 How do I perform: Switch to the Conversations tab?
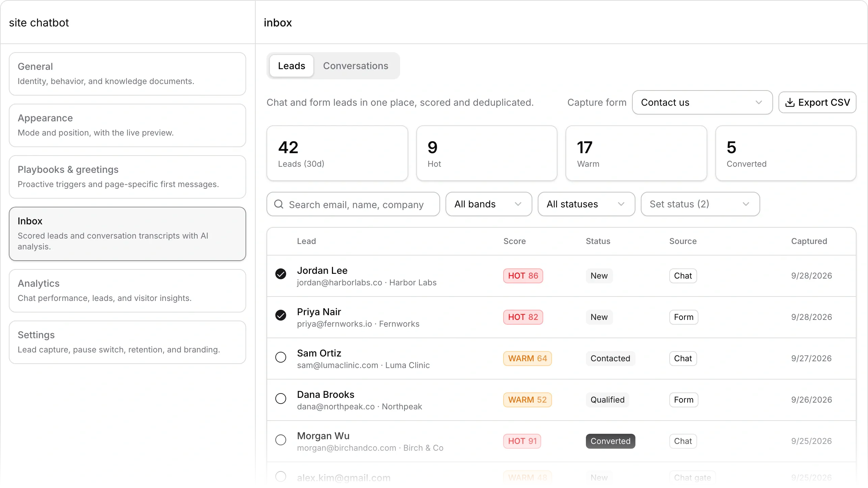pyautogui.click(x=356, y=66)
